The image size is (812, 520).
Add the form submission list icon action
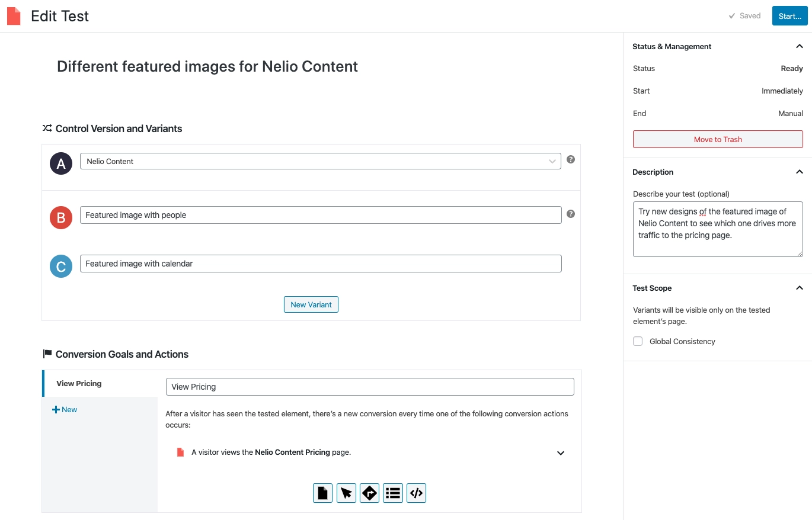click(393, 493)
